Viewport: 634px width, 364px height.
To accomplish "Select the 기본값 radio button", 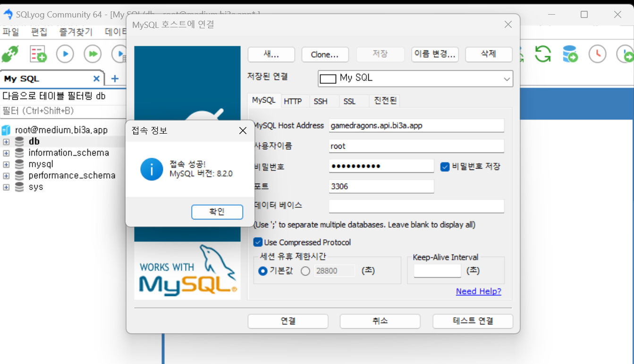I will coord(263,271).
